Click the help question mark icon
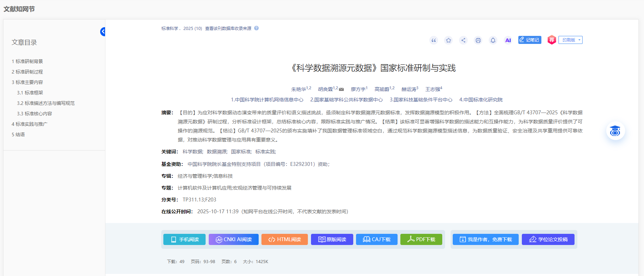 (x=256, y=28)
